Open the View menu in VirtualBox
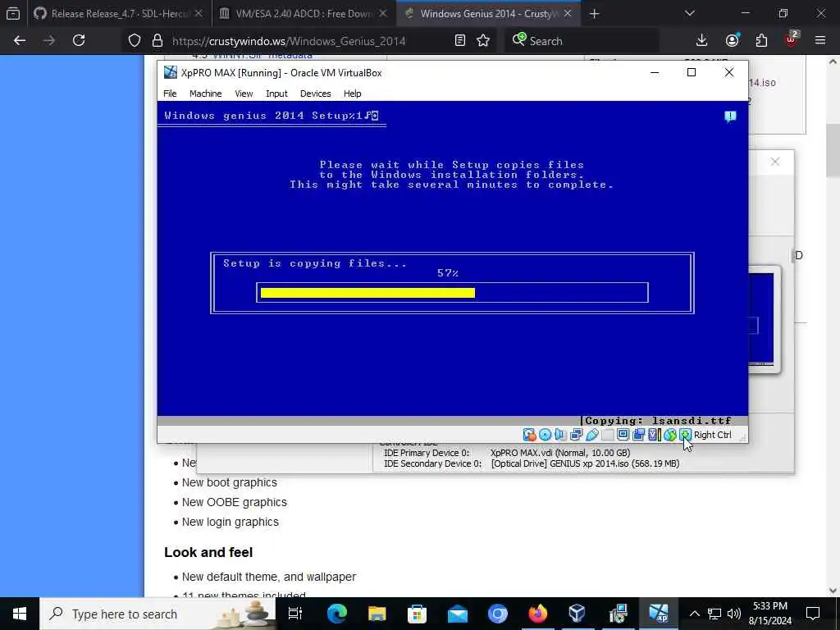The width and height of the screenshot is (840, 630). coord(244,94)
